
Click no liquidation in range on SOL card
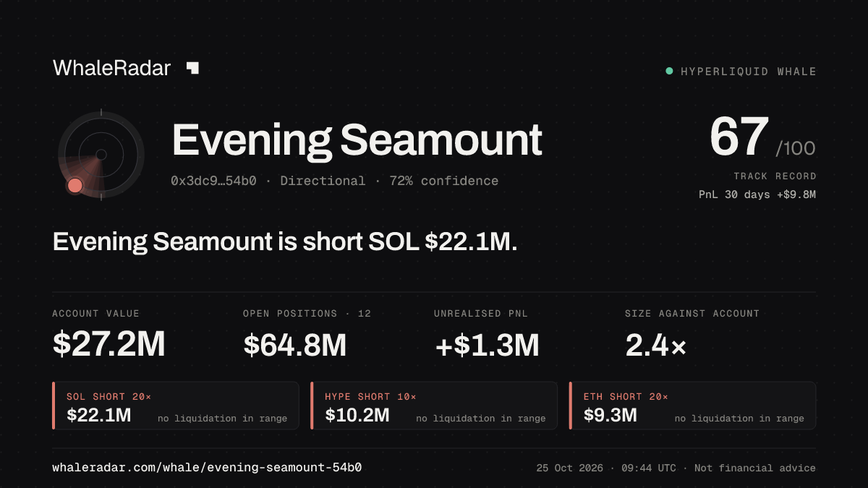222,419
